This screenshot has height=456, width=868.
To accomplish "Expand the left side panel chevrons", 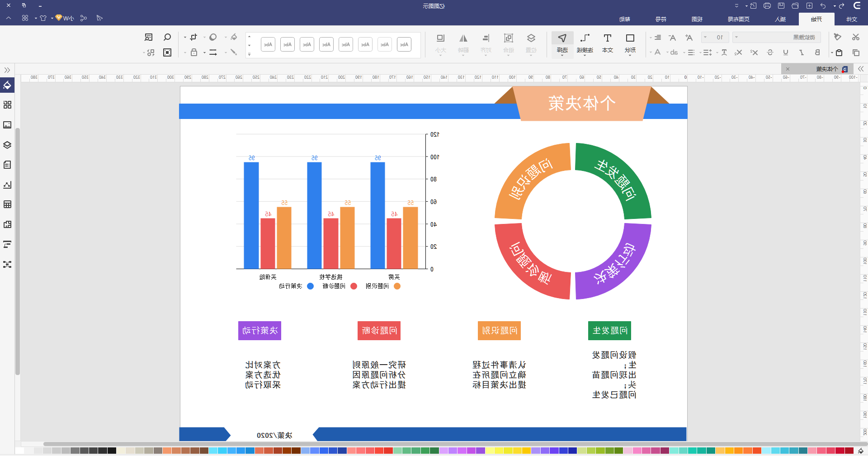I will [x=7, y=70].
